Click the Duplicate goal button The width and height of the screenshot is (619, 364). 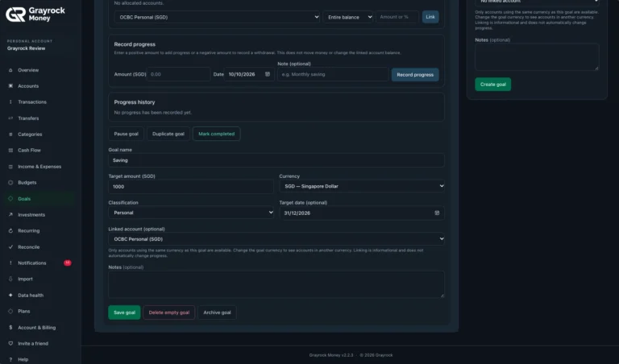(168, 134)
